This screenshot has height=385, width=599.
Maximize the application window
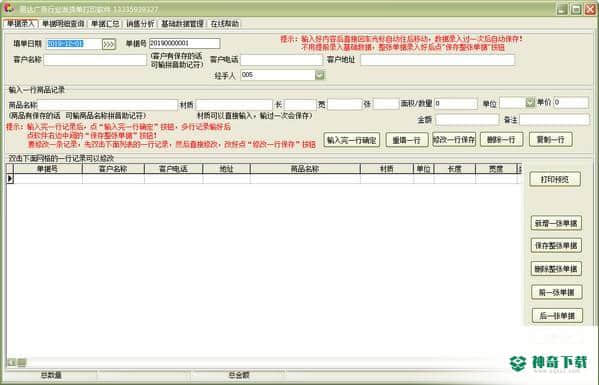[576, 9]
